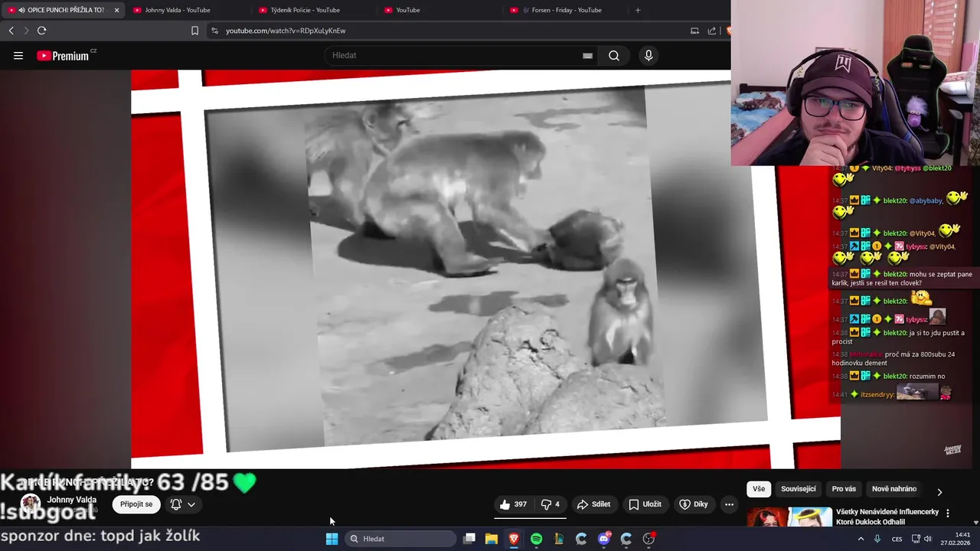Select the Vše chip
Screen dimensions: 980x551
[759, 489]
